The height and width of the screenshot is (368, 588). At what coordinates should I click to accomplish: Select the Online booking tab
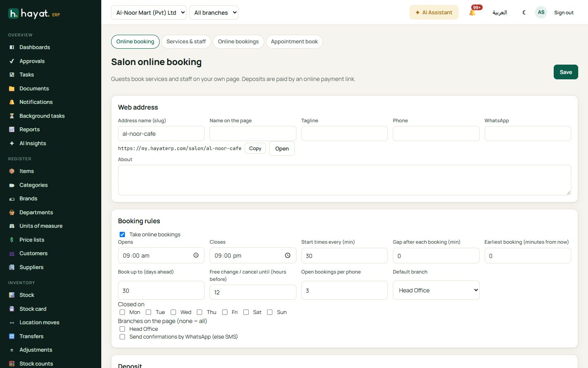pos(135,42)
